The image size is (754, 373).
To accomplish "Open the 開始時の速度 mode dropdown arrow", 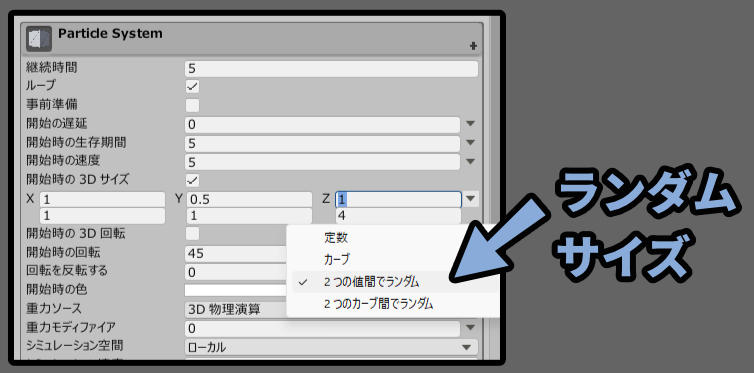I will (x=470, y=162).
